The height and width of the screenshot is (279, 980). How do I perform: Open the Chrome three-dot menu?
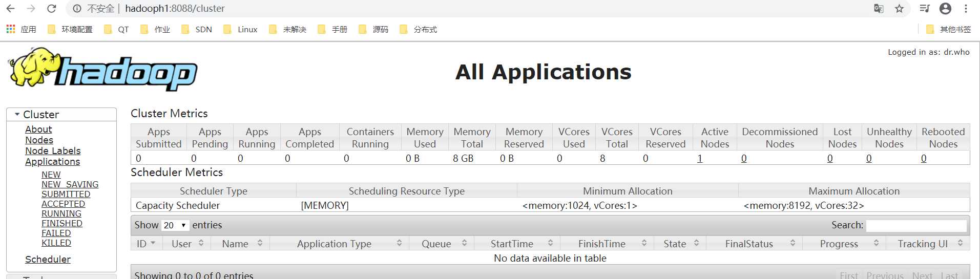click(966, 9)
